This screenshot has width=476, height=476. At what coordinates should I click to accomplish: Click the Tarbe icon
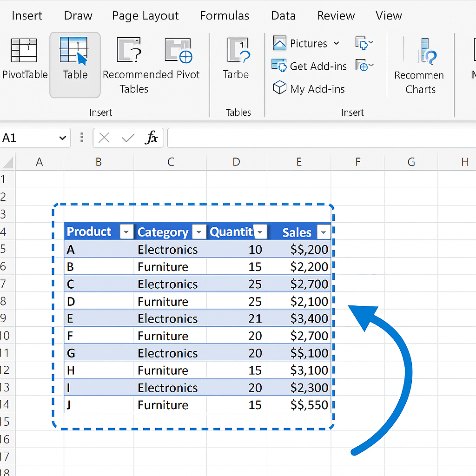(238, 50)
